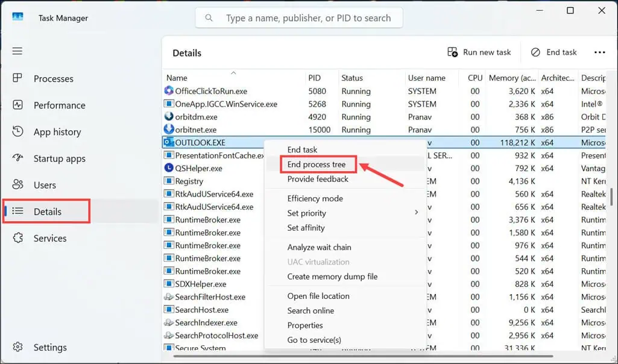Sort by the PID column header
The height and width of the screenshot is (364, 618).
315,78
